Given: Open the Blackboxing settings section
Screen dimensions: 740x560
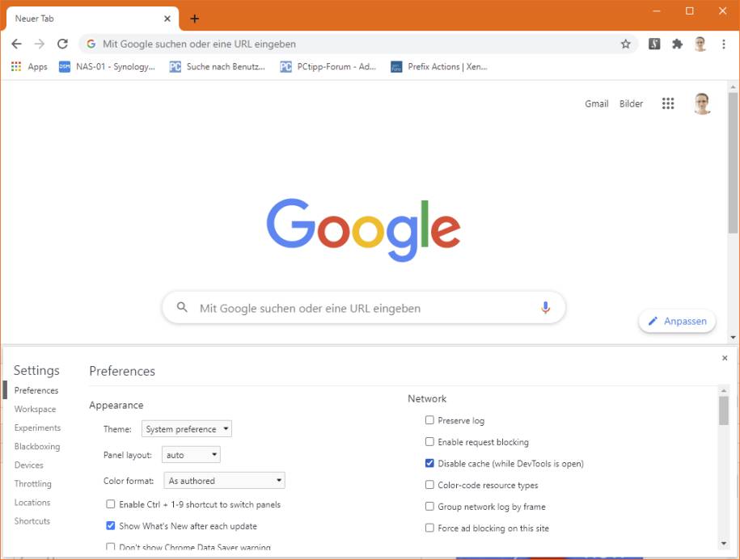Looking at the screenshot, I should [37, 446].
